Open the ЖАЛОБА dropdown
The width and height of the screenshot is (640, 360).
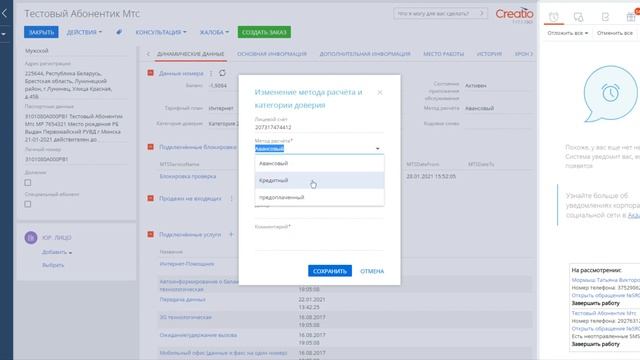coord(214,32)
